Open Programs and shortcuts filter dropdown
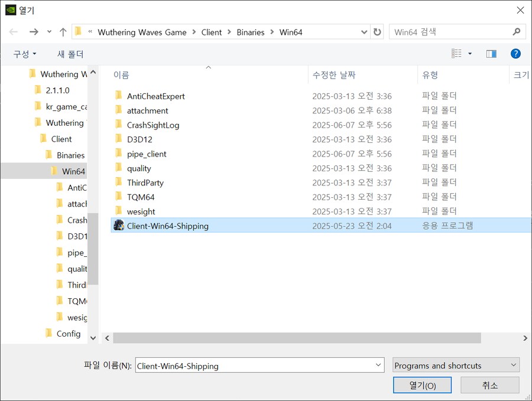This screenshot has height=401, width=532. click(x=456, y=366)
